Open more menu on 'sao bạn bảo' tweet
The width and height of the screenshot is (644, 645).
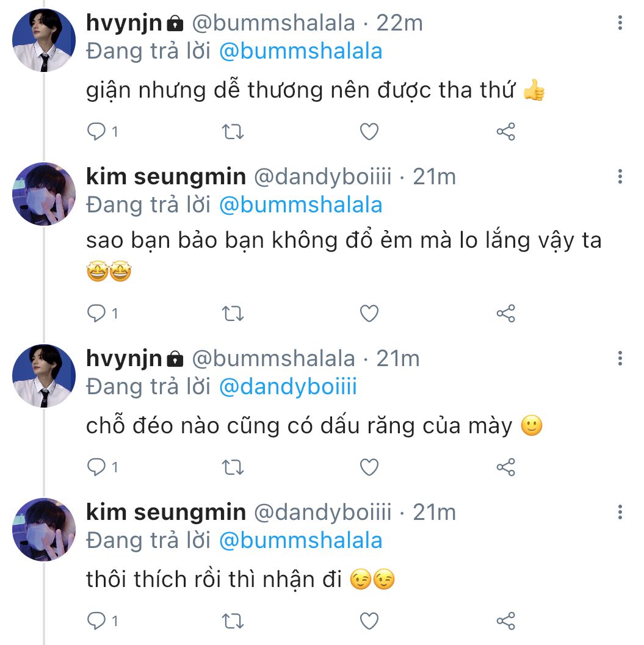620,177
